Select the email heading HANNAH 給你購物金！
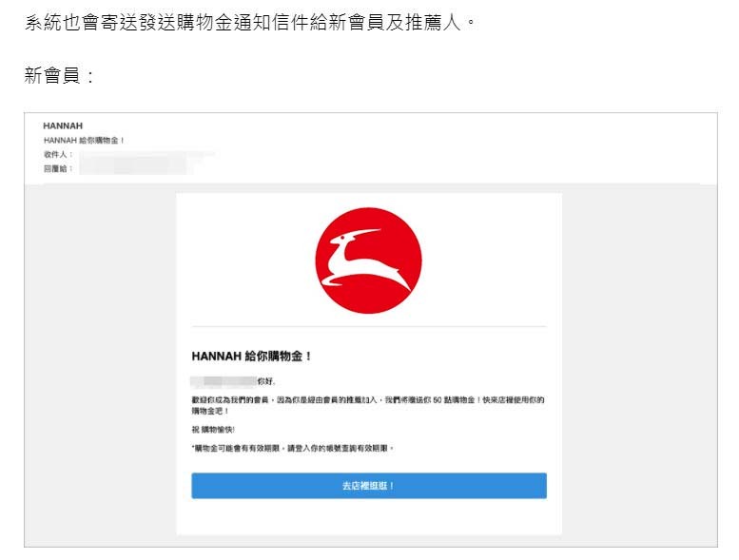The image size is (739, 560). 251,357
